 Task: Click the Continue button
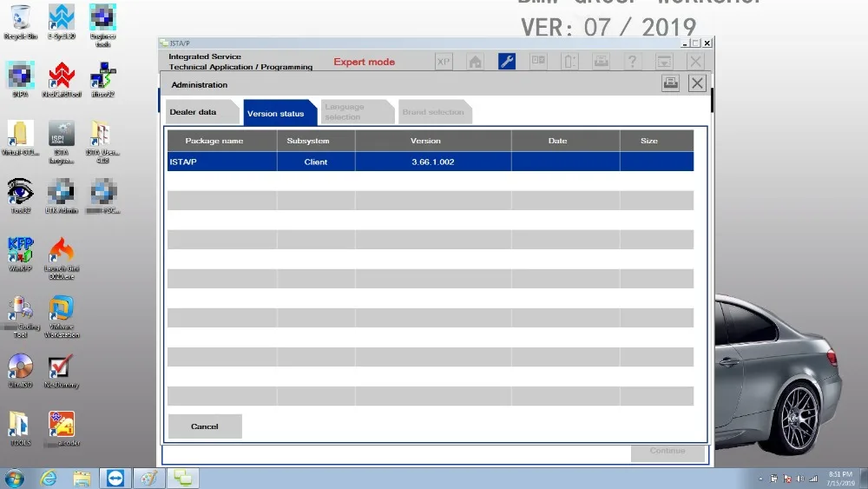point(667,451)
